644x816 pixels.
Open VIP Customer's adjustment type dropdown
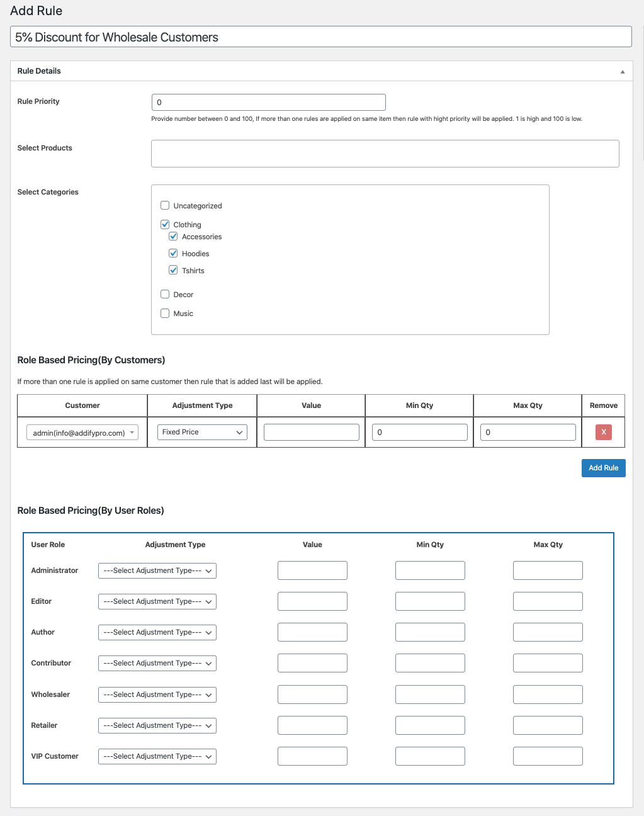(x=157, y=756)
